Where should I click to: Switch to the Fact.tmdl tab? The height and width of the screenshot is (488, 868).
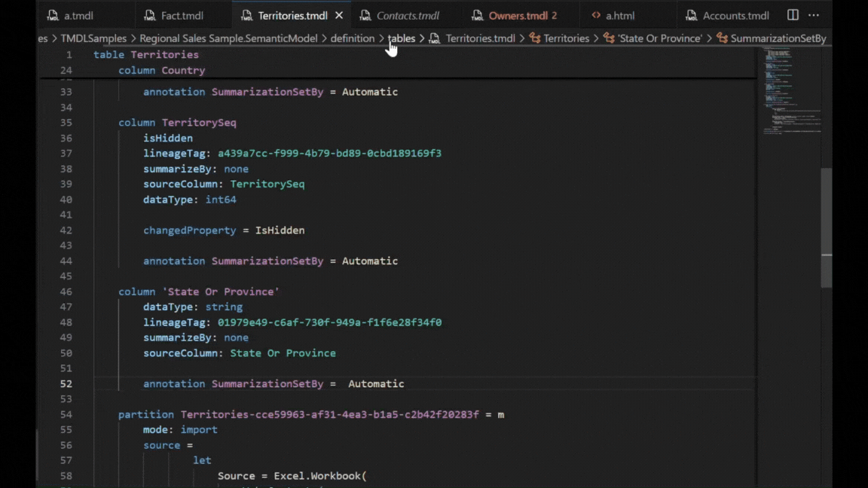point(182,16)
